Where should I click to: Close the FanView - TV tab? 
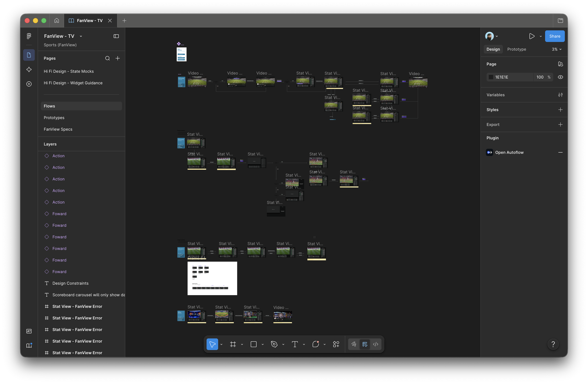pyautogui.click(x=110, y=21)
